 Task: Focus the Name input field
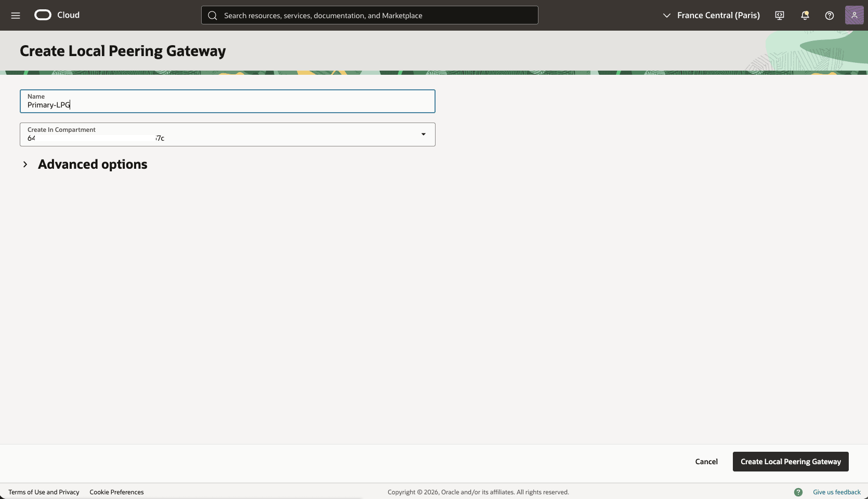click(227, 104)
